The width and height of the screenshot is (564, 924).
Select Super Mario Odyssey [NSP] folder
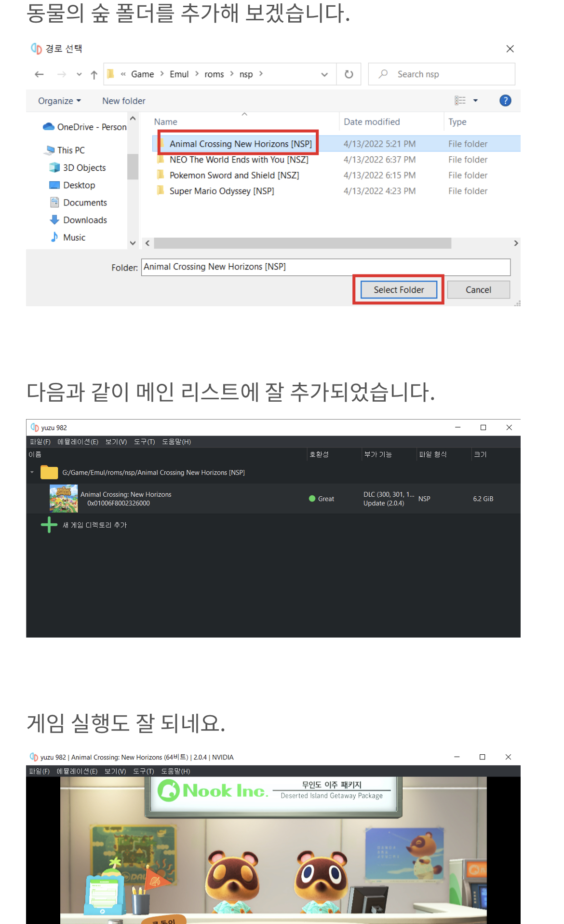tap(222, 191)
